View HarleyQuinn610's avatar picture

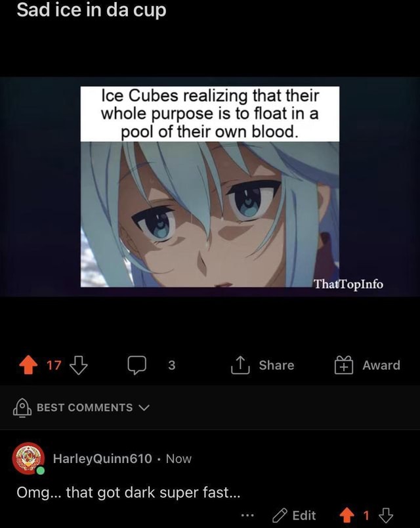coord(28,458)
